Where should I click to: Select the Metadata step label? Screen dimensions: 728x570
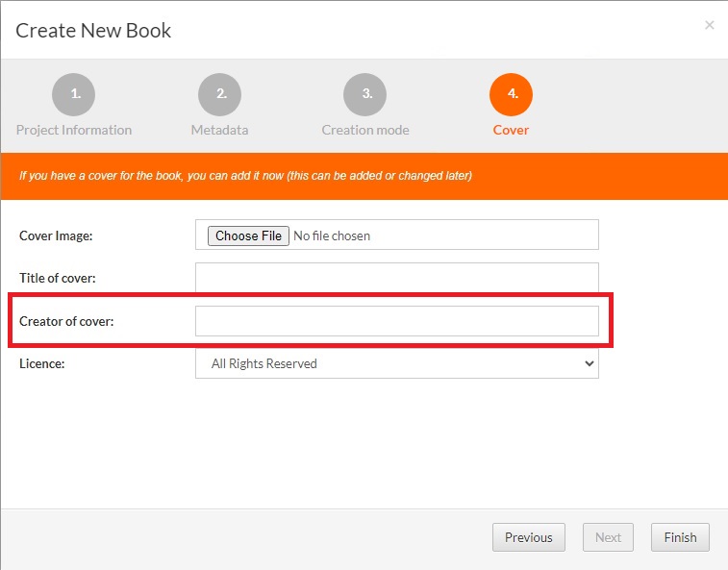click(219, 130)
